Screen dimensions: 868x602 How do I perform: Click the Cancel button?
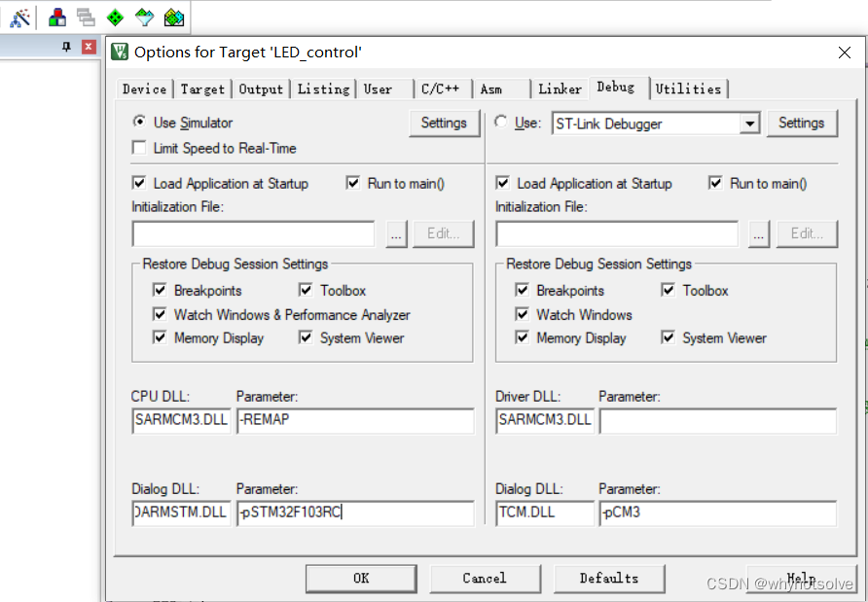coord(485,579)
